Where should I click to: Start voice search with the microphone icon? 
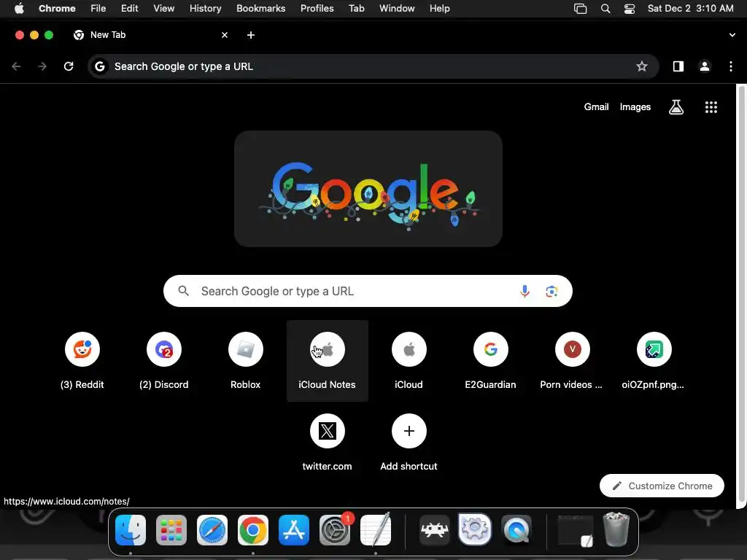click(525, 291)
